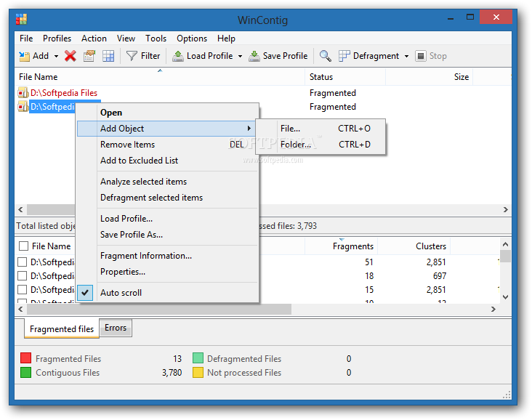Check the row with 18 fragments
This screenshot has height=420, width=532.
22,276
